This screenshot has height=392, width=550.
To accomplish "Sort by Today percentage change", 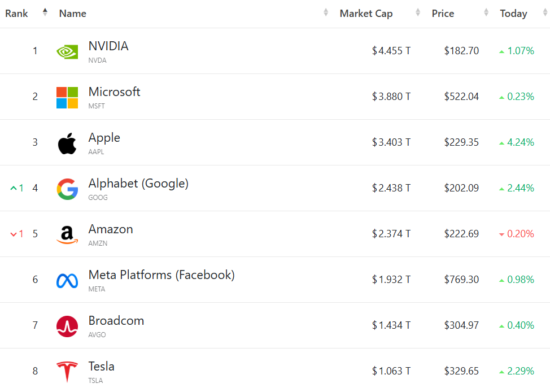I will click(513, 14).
